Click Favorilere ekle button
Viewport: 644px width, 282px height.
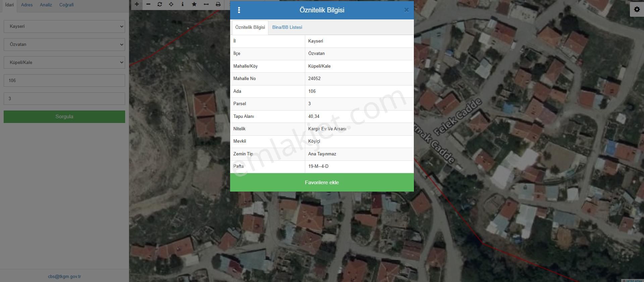point(322,183)
